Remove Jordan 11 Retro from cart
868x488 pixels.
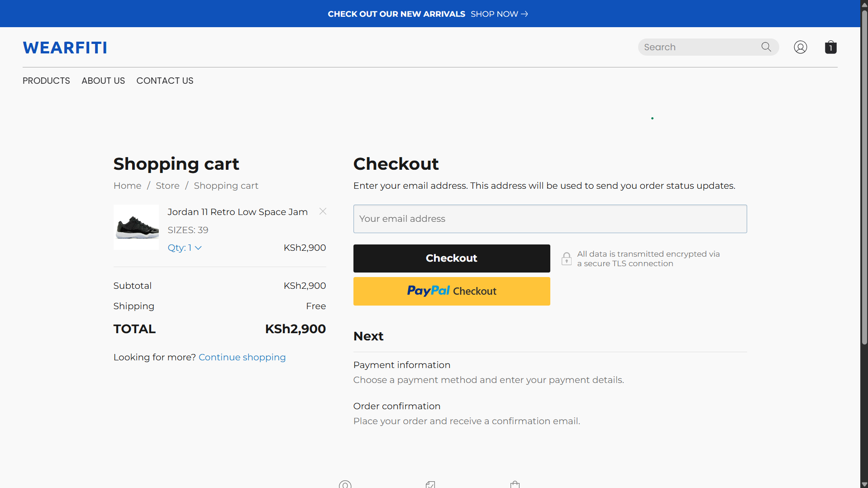pyautogui.click(x=323, y=211)
